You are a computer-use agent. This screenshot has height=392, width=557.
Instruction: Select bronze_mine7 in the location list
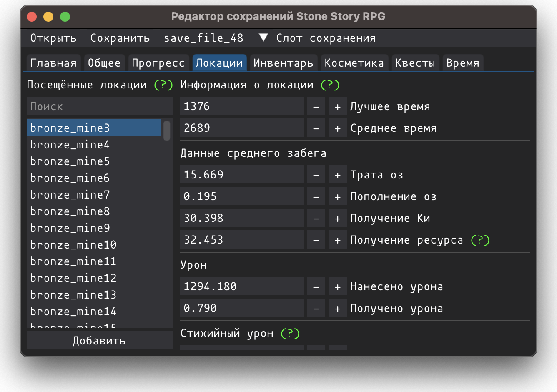coord(94,195)
